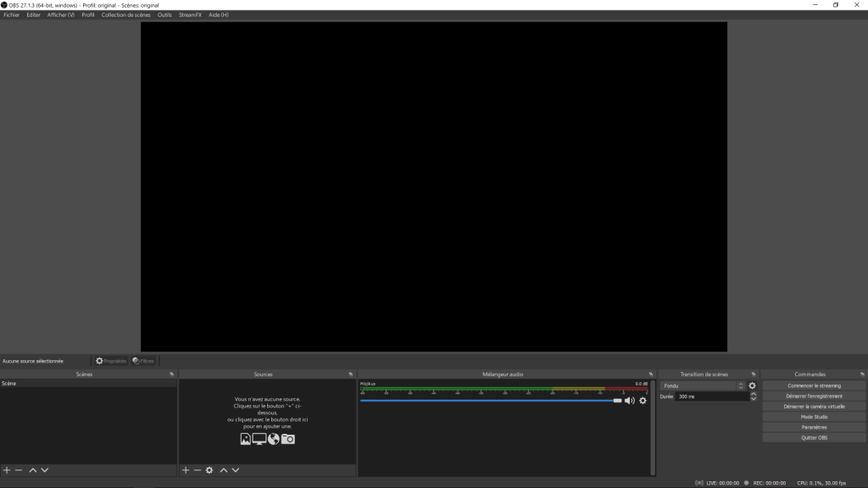Click Commencer le streaming
Image resolution: width=868 pixels, height=488 pixels.
tap(814, 385)
